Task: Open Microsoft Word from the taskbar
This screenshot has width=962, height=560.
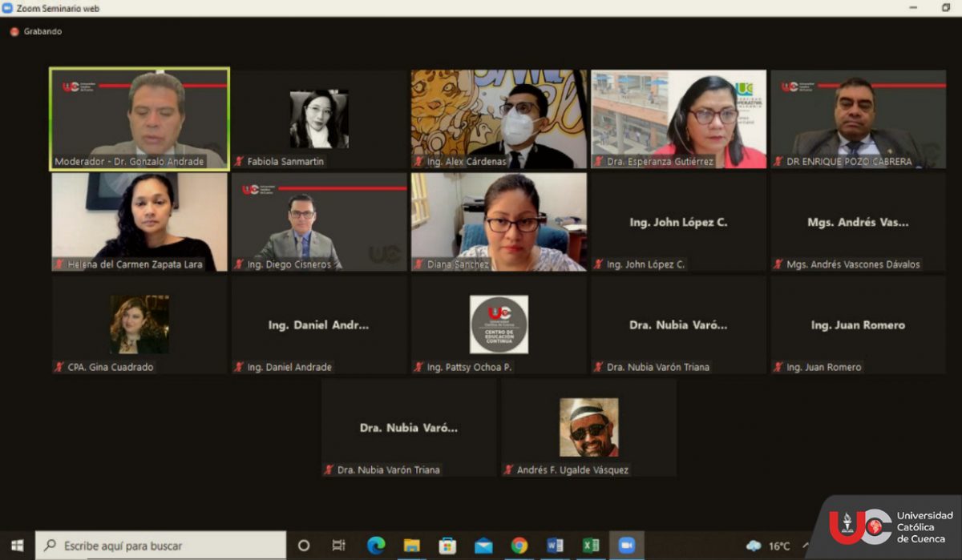Action: 555,546
